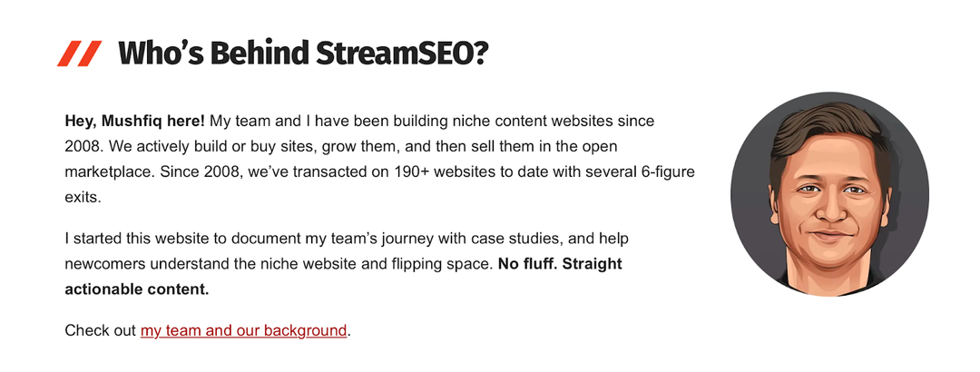Click the word 'exits.' ending first paragraph
Screen dimensions: 980x372
(83, 198)
